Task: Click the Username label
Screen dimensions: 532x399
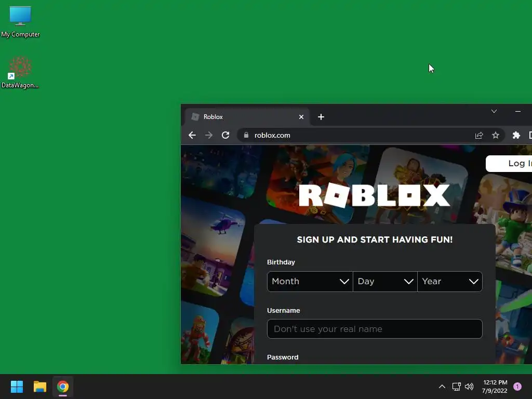Action: 283,311
